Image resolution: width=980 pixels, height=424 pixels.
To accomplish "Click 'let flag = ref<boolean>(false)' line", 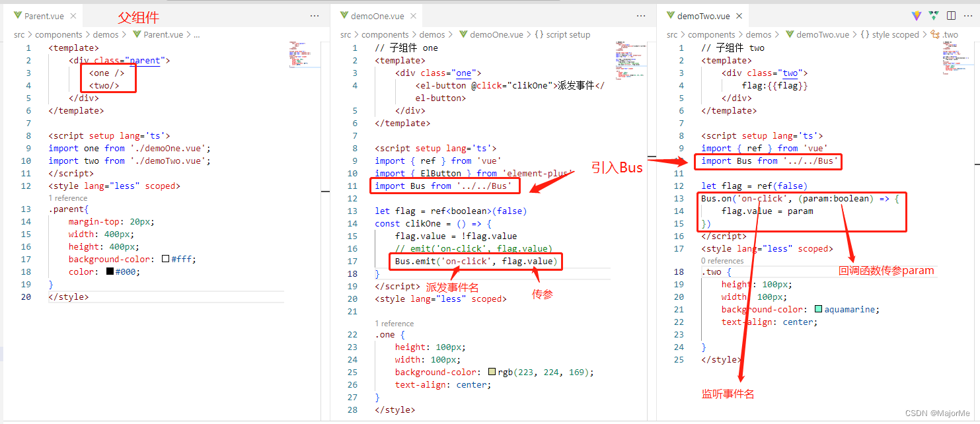I will (x=451, y=211).
